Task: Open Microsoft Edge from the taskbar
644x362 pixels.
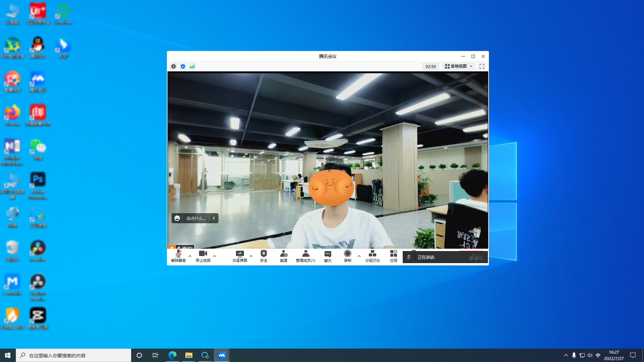Action: [172, 355]
